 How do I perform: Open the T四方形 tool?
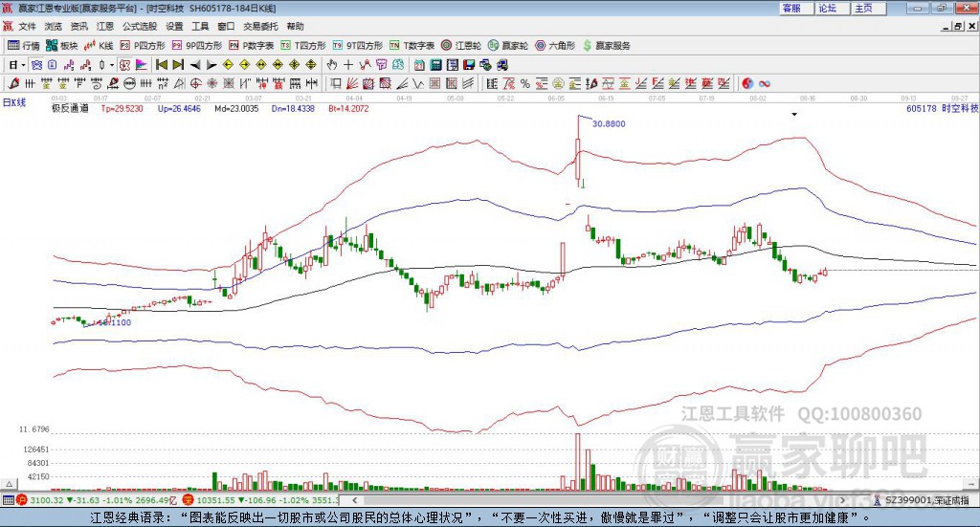pos(303,46)
